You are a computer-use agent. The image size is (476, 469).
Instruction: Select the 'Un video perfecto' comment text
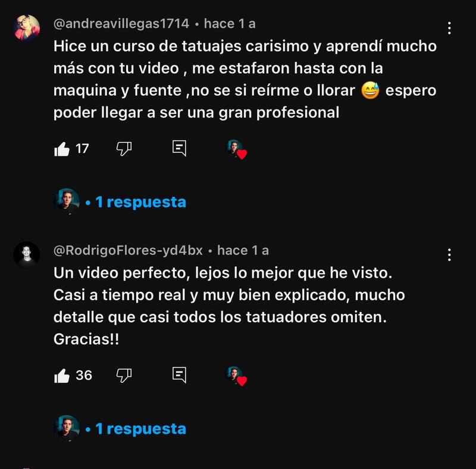pos(229,306)
